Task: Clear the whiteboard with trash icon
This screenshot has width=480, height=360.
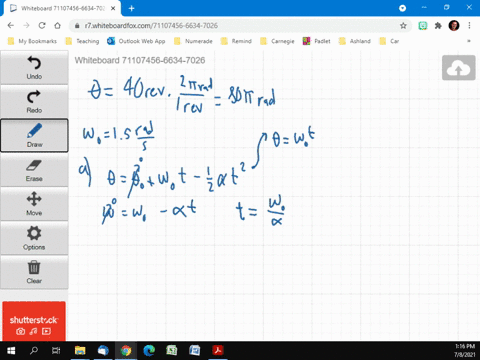Action: (34, 272)
